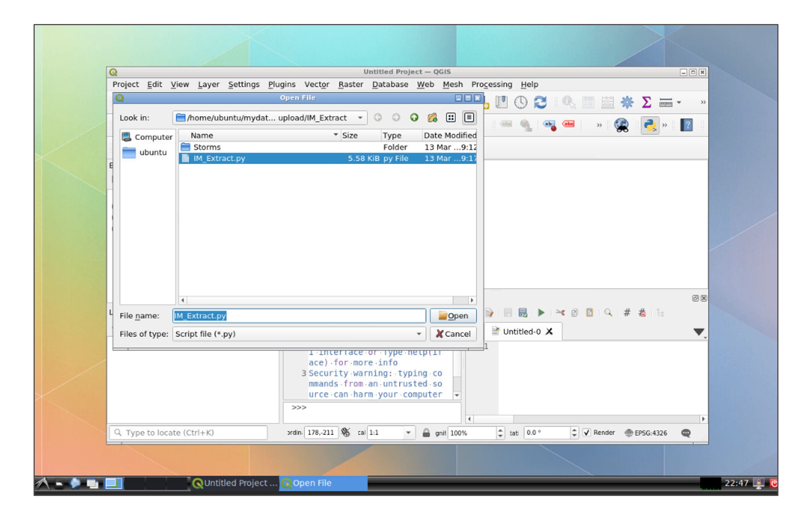
Task: Open the Processing menu
Action: tap(491, 84)
